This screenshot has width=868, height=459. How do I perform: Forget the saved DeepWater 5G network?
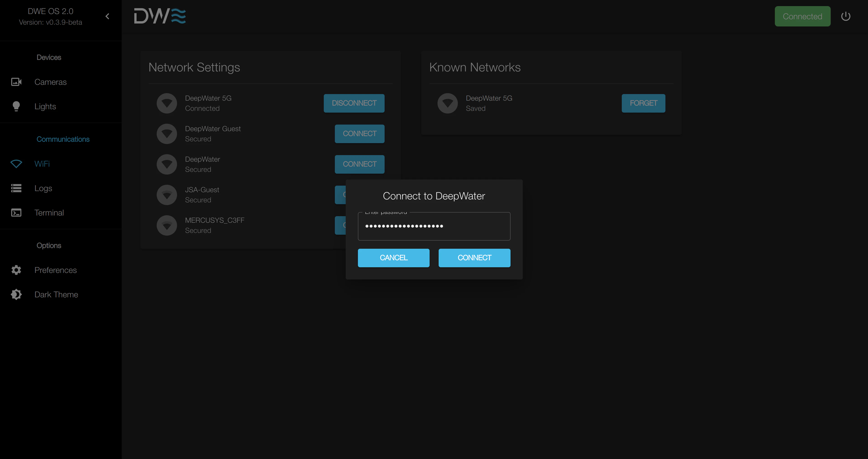click(x=643, y=103)
